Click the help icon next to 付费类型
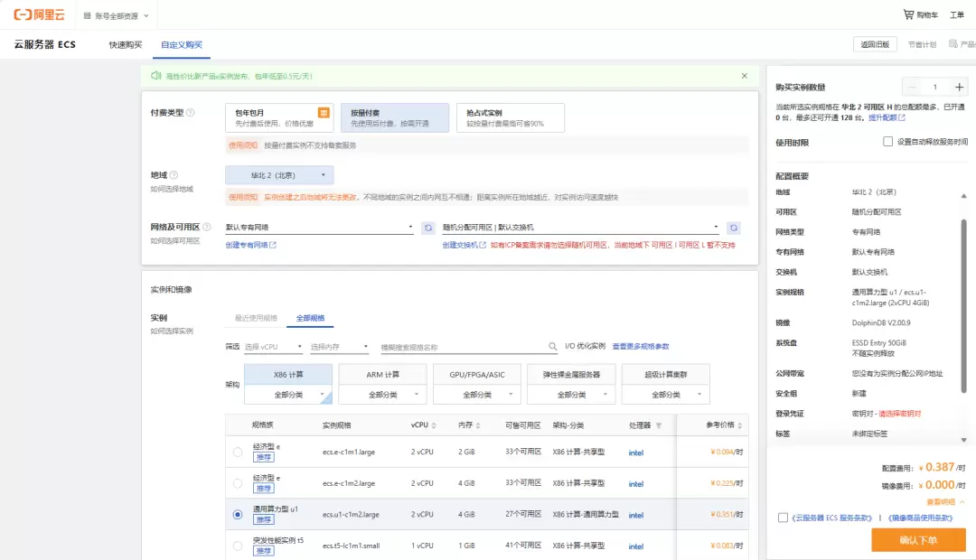The height and width of the screenshot is (560, 976). pos(190,113)
